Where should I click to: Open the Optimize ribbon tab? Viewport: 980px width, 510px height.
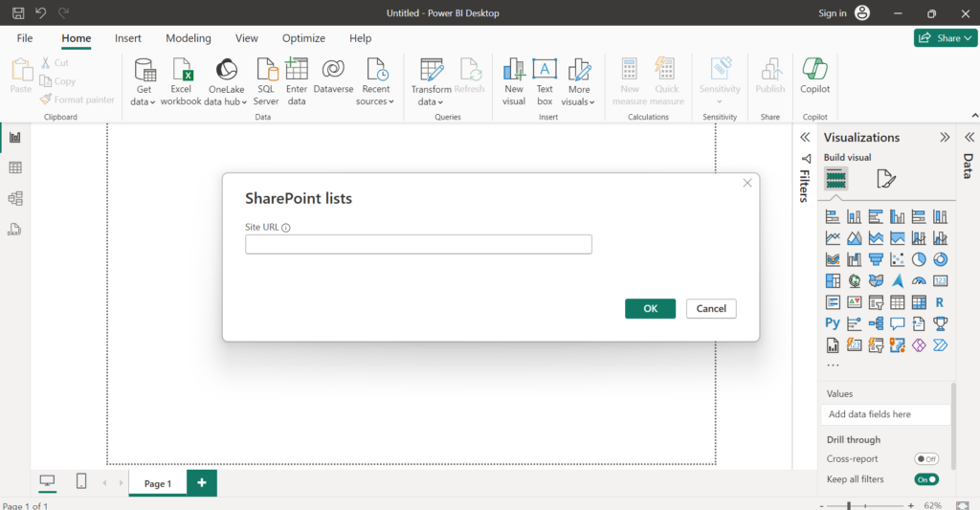click(303, 38)
